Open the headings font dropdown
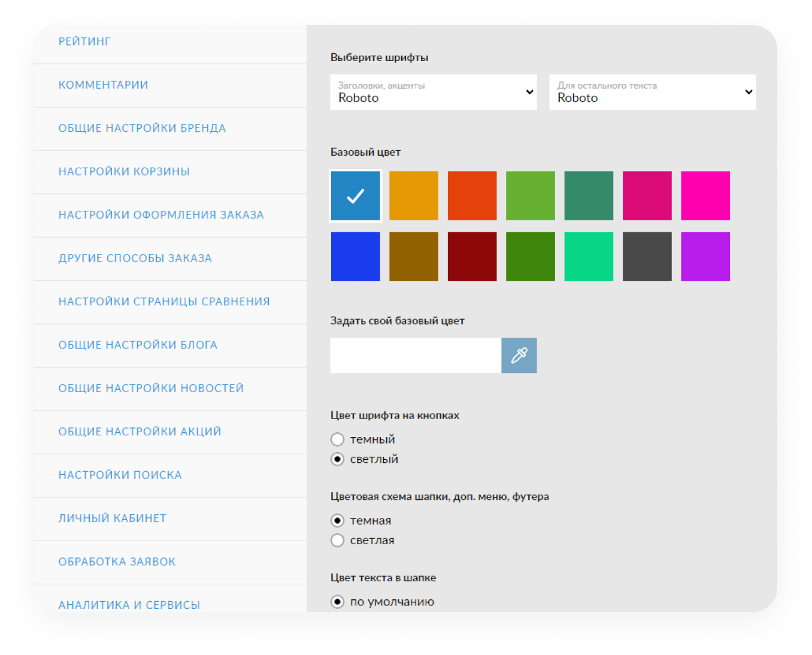812x655 pixels. [x=434, y=92]
